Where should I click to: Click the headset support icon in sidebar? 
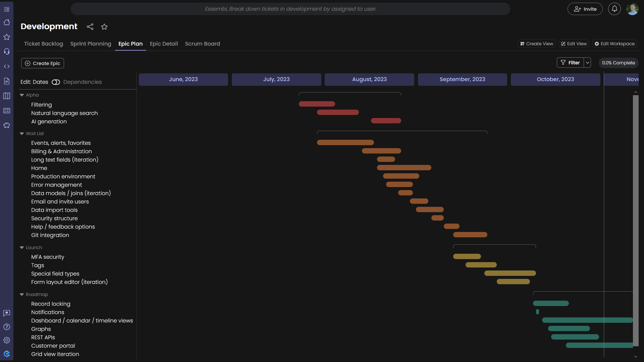pyautogui.click(x=7, y=52)
